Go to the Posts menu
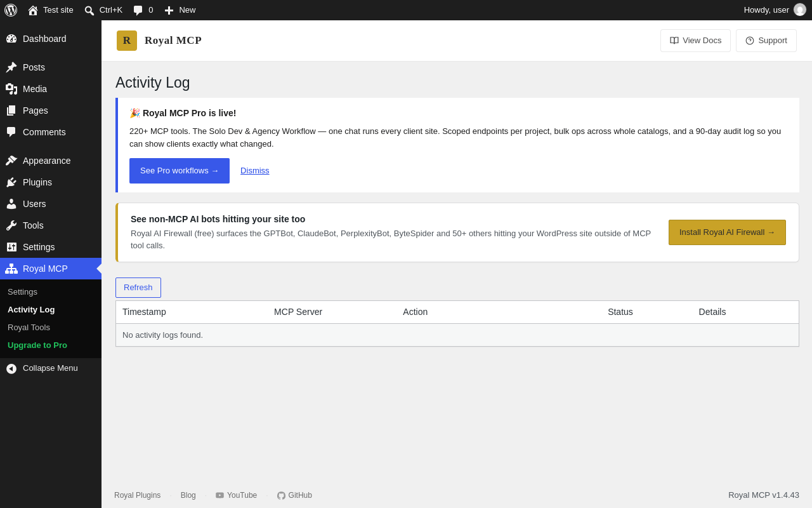This screenshot has height=508, width=812. [34, 67]
